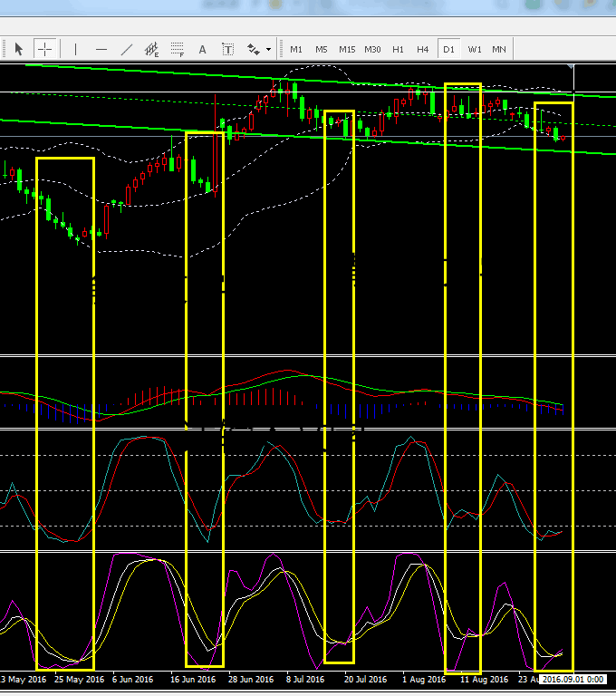Image resolution: width=616 pixels, height=696 pixels.
Task: Switch to H4 timeframe
Action: [423, 49]
